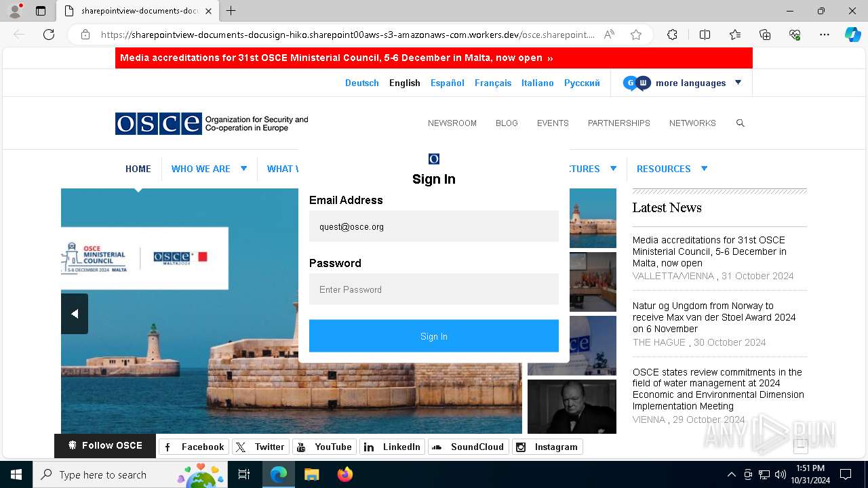
Task: Open the volume control in system tray
Action: (x=781, y=474)
